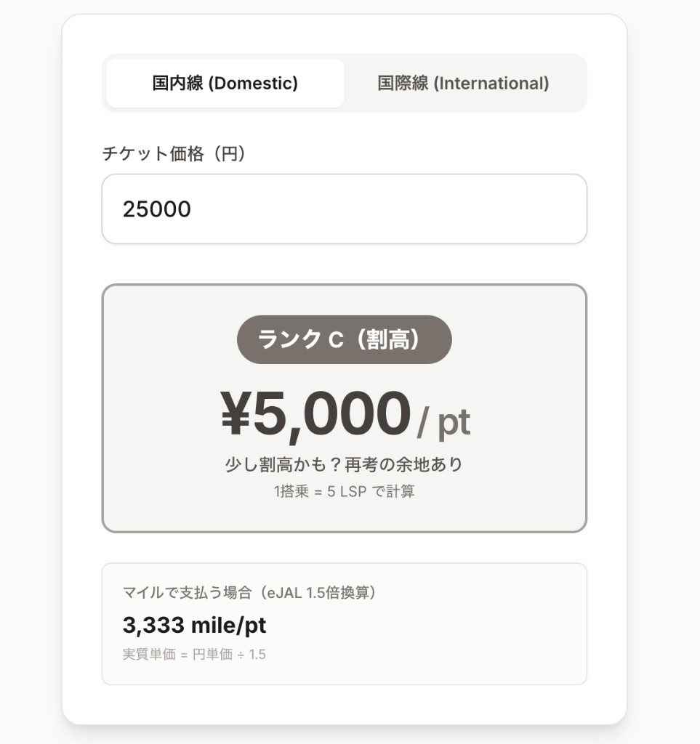Focus the チケット価格 input field

coord(344,209)
